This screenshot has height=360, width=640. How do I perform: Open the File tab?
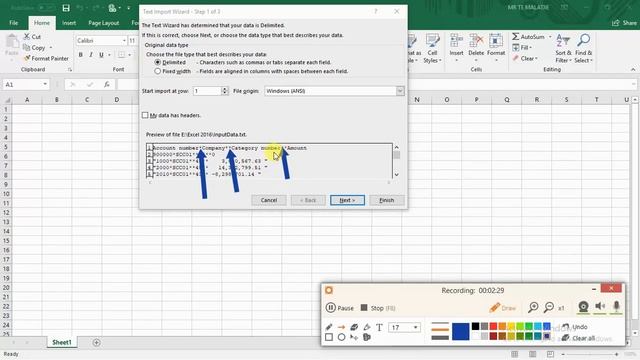[13, 23]
